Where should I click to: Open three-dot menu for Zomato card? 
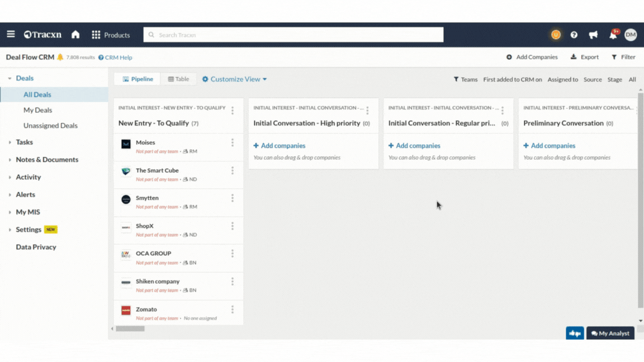click(x=233, y=309)
